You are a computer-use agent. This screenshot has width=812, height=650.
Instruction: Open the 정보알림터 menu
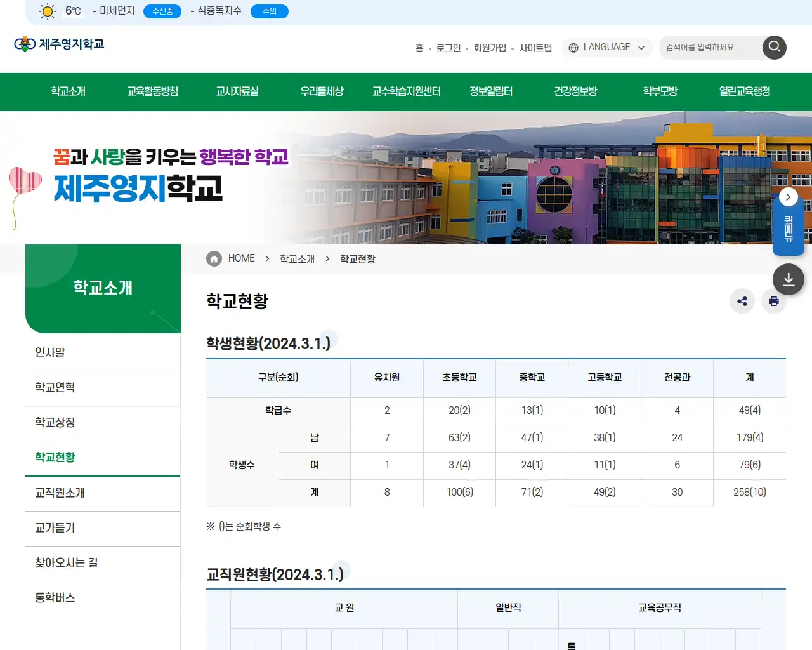(x=491, y=91)
